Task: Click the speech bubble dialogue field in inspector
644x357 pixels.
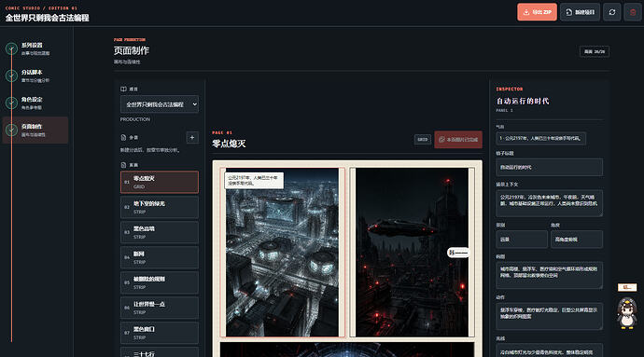Action: coord(540,138)
